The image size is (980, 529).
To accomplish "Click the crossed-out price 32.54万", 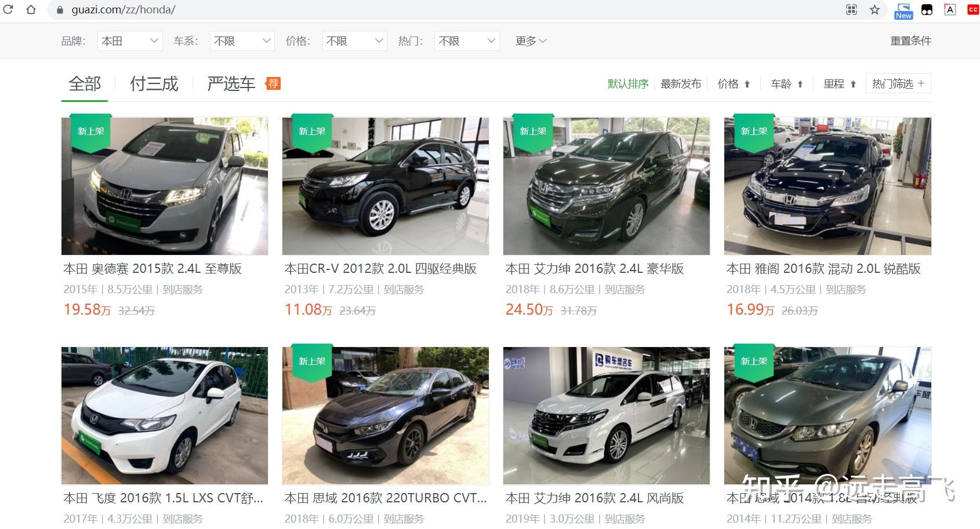I will 136,311.
